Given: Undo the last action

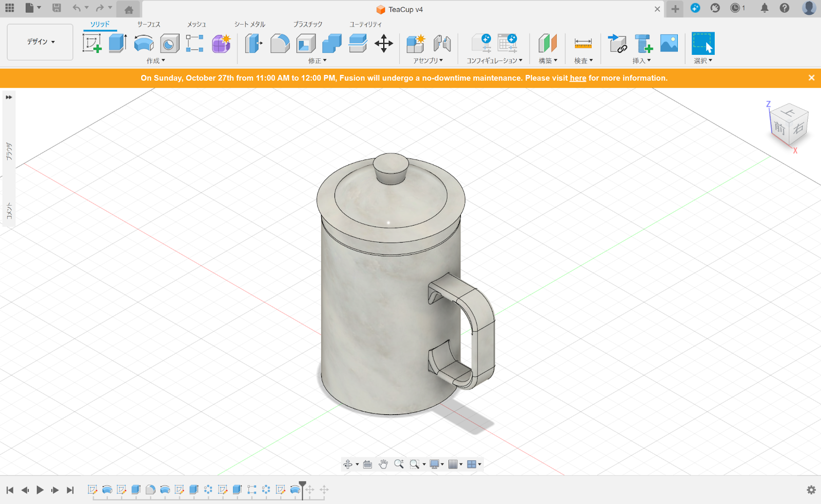Looking at the screenshot, I should 76,8.
